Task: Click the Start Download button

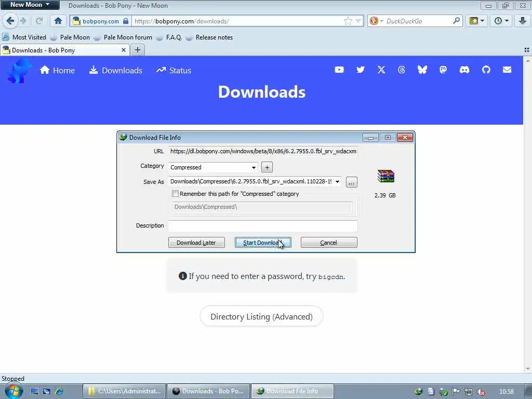Action: tap(263, 243)
